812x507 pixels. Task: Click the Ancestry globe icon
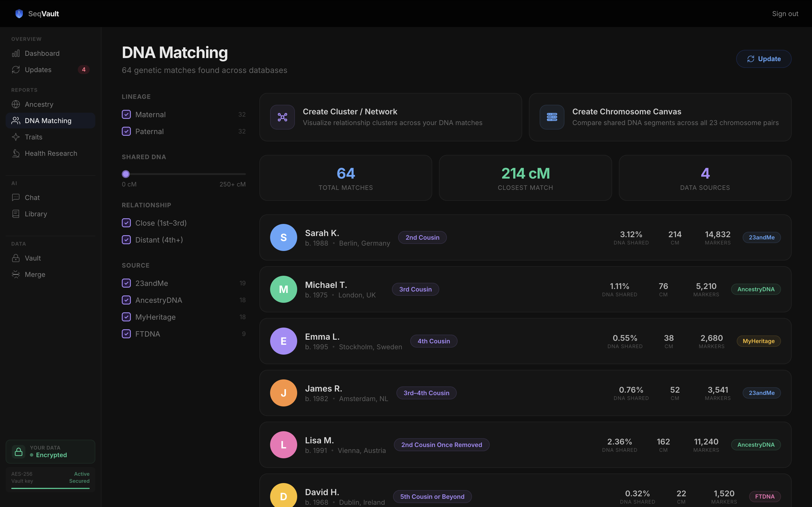point(16,104)
